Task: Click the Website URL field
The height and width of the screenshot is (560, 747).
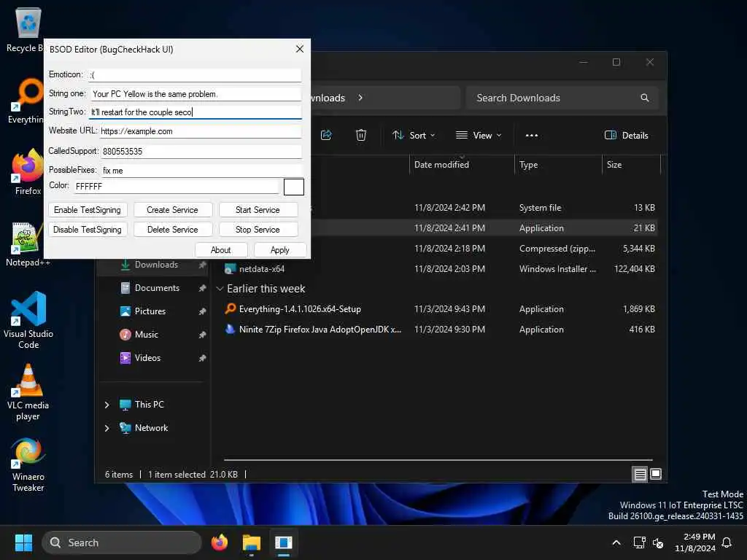Action: click(200, 131)
